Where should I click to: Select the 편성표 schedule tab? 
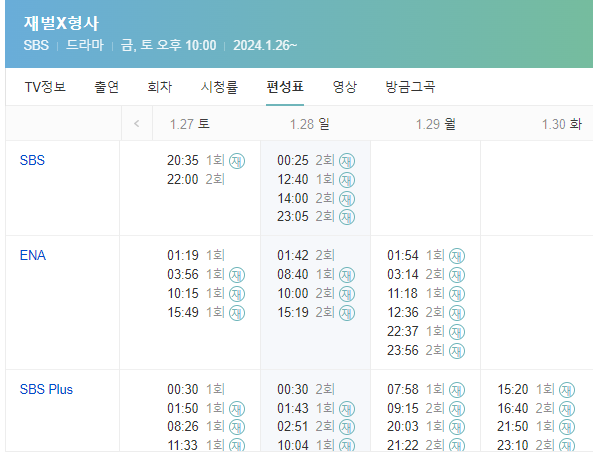[x=285, y=87]
